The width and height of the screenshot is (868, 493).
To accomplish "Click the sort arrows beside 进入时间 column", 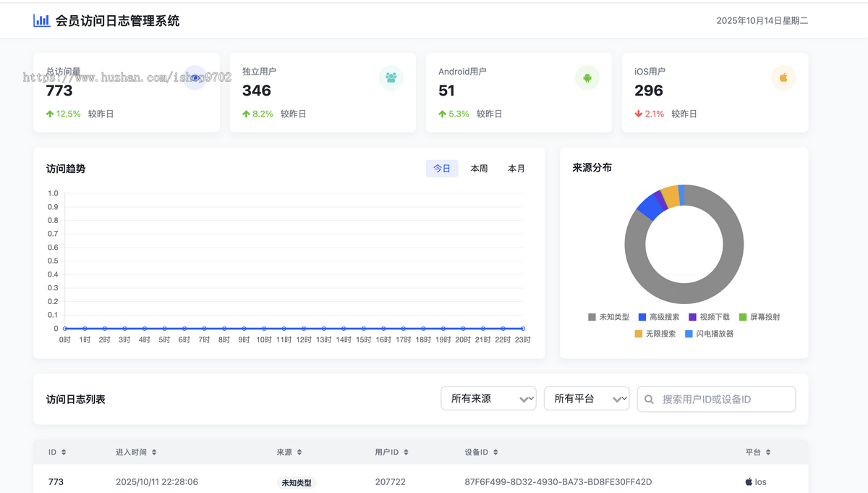I will click(154, 452).
